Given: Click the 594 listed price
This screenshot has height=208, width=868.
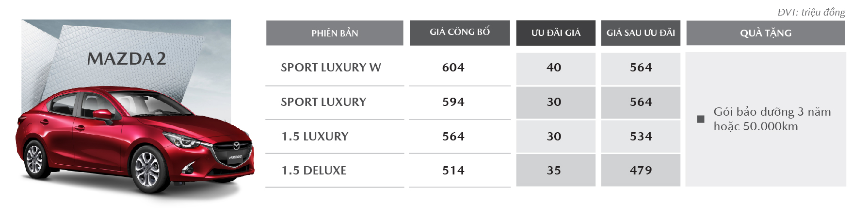Looking at the screenshot, I should [x=453, y=102].
